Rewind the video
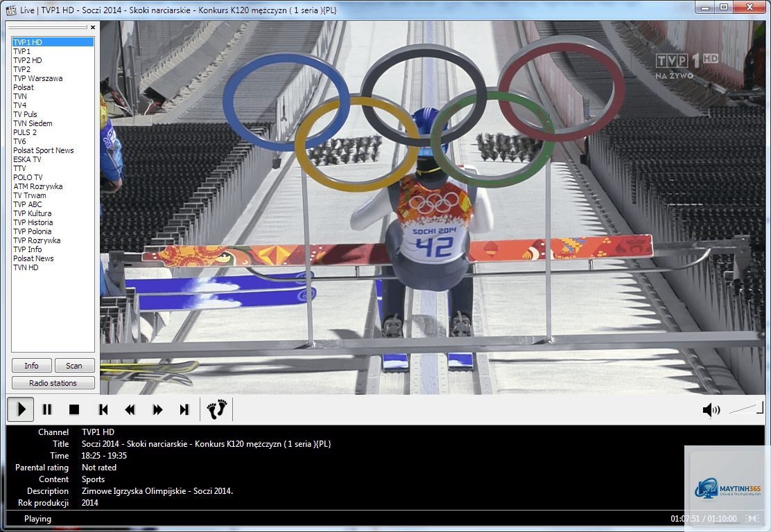771x532 pixels. tap(130, 409)
